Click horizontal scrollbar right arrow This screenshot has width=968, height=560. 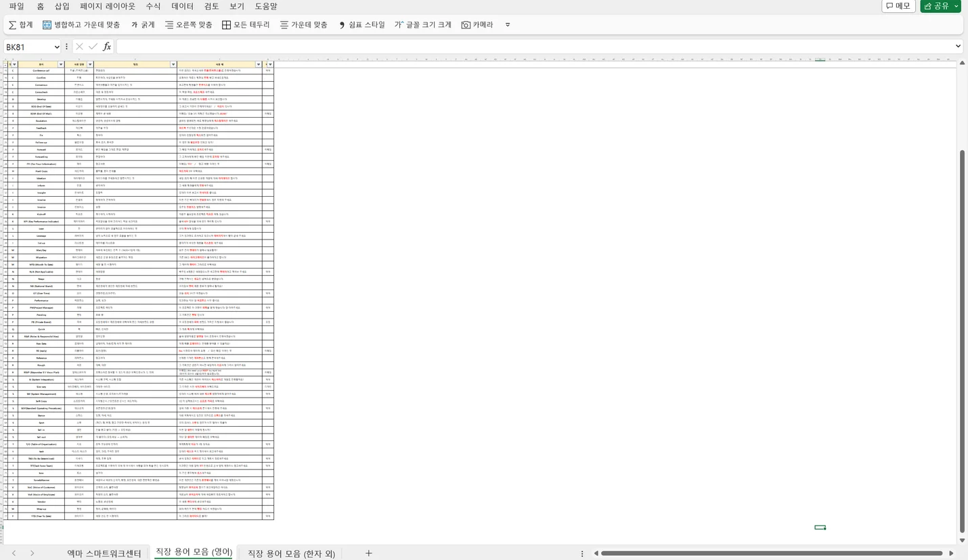951,553
